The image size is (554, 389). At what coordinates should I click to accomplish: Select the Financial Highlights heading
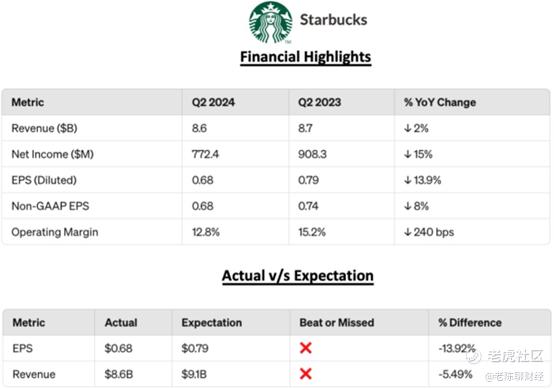306,57
